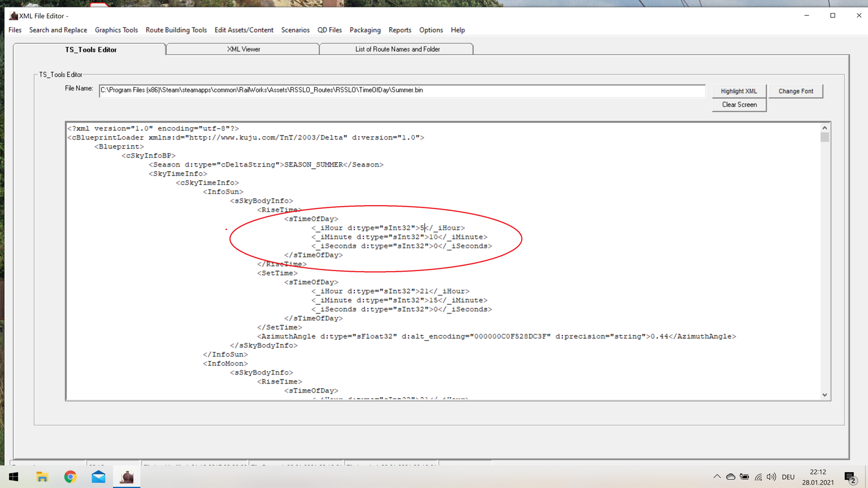
Task: Click the TS Tools locomotive taskbar icon
Action: 127,477
